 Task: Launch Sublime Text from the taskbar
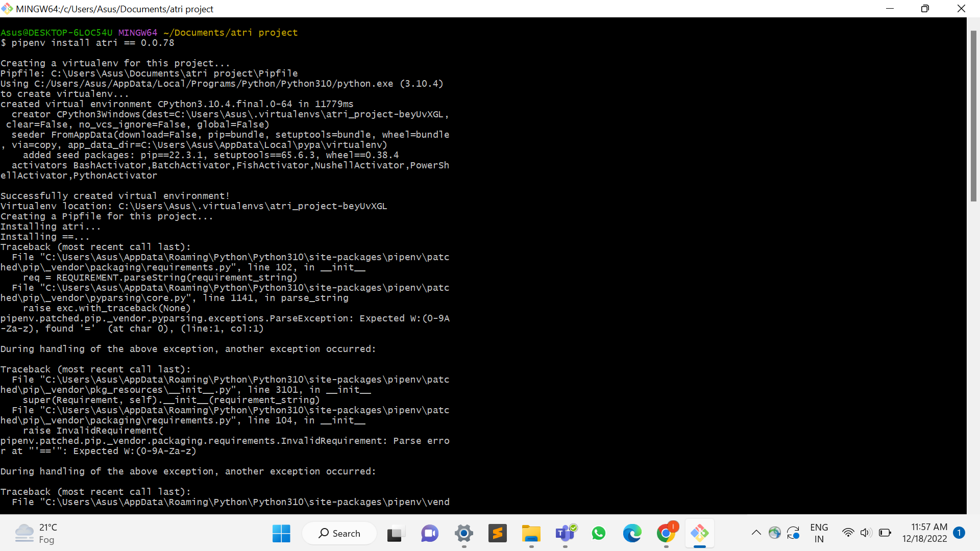[498, 533]
